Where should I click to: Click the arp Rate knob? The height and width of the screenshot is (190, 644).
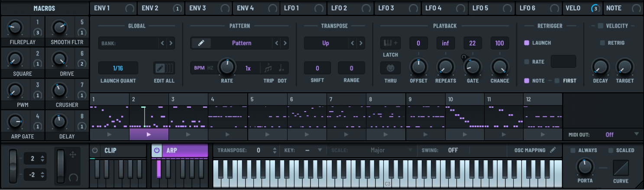pyautogui.click(x=226, y=67)
